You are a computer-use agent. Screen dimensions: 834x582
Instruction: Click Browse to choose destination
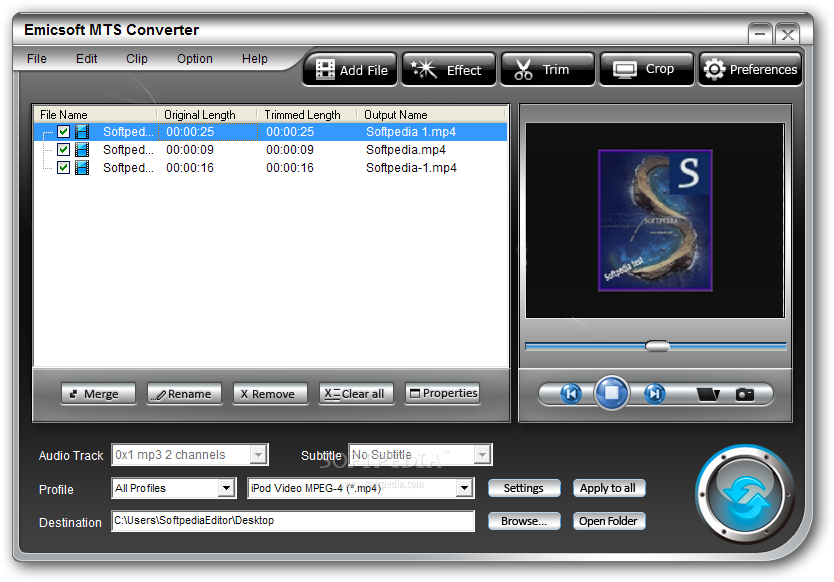(x=524, y=521)
